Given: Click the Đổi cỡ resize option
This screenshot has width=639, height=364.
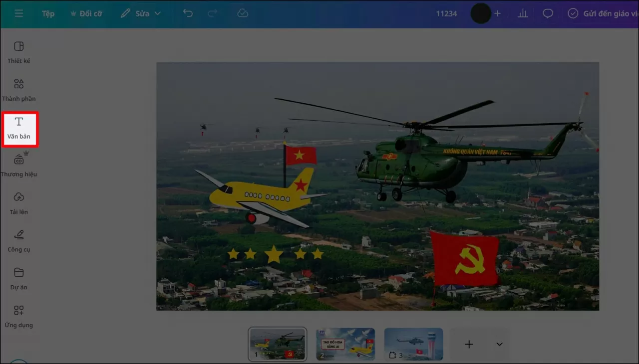Looking at the screenshot, I should click(x=85, y=13).
